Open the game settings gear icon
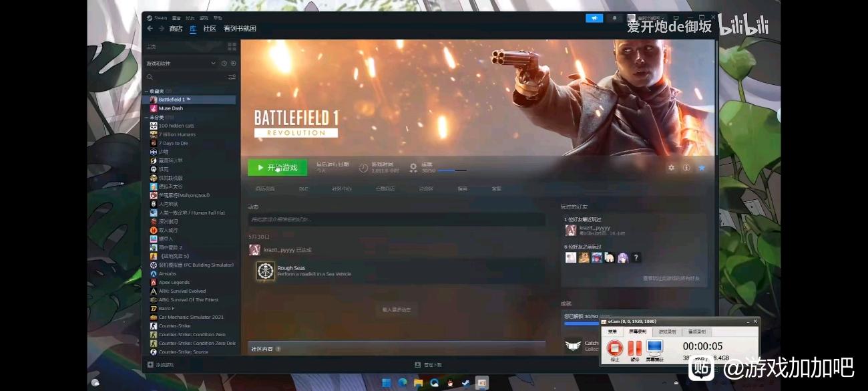Screen dimensions: 868x391 pos(672,168)
